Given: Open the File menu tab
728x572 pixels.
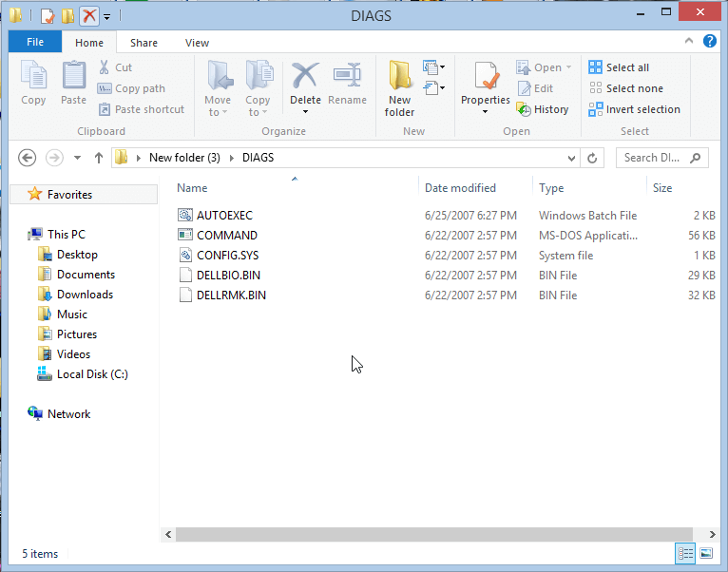Looking at the screenshot, I should [x=35, y=42].
